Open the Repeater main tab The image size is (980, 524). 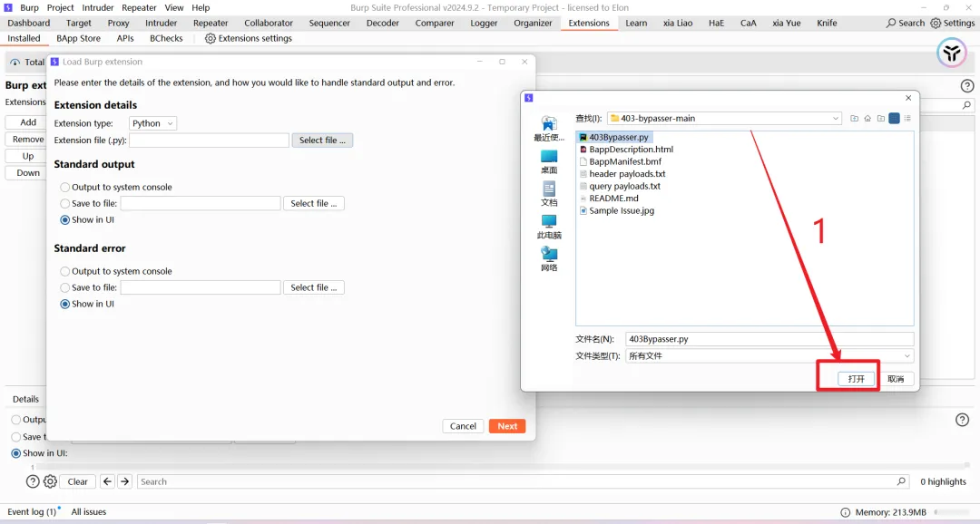[x=211, y=23]
